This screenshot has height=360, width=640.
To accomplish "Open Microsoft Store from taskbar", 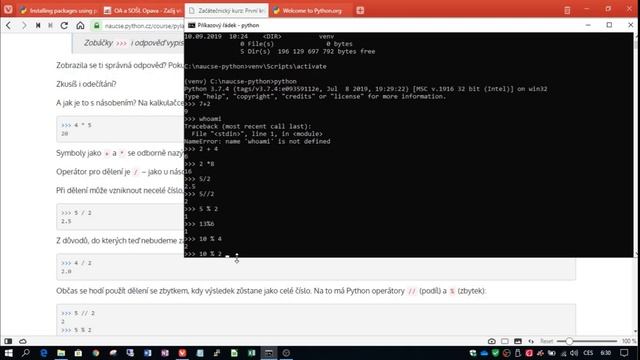I will pyautogui.click(x=78, y=353).
